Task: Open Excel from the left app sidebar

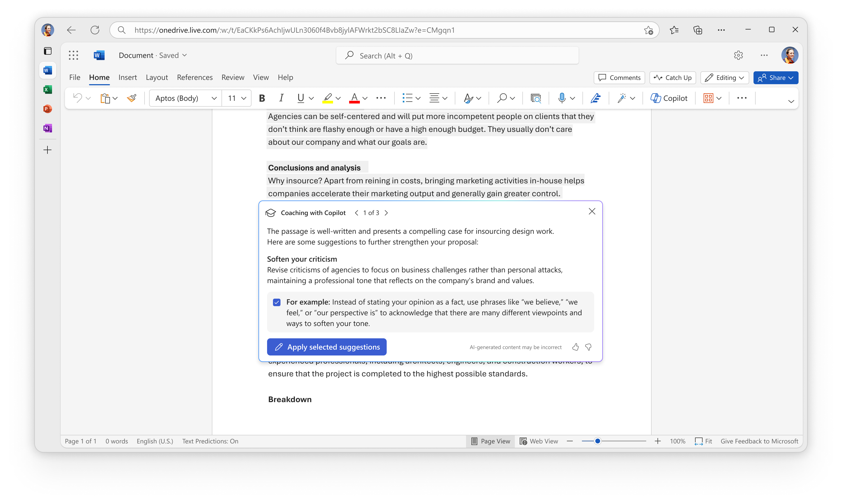Action: click(x=47, y=90)
